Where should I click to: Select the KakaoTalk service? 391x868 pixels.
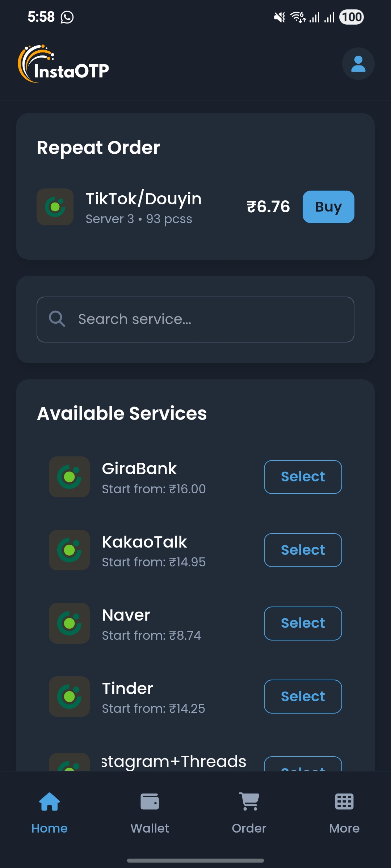[x=303, y=550]
